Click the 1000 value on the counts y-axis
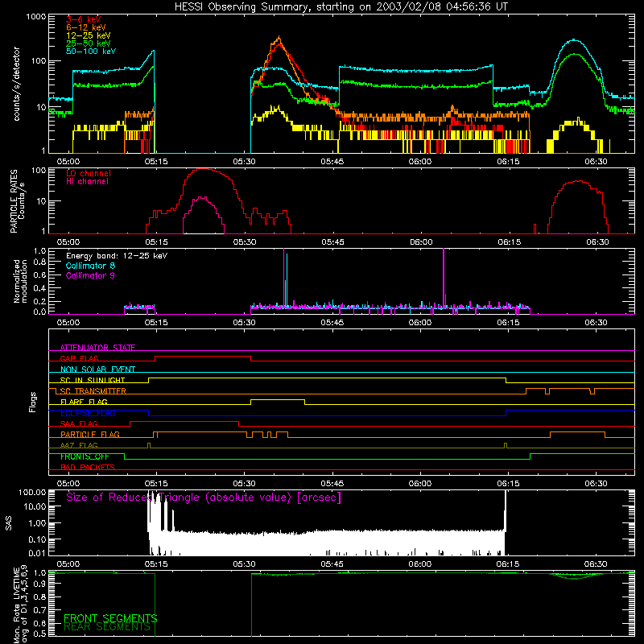 (x=36, y=17)
